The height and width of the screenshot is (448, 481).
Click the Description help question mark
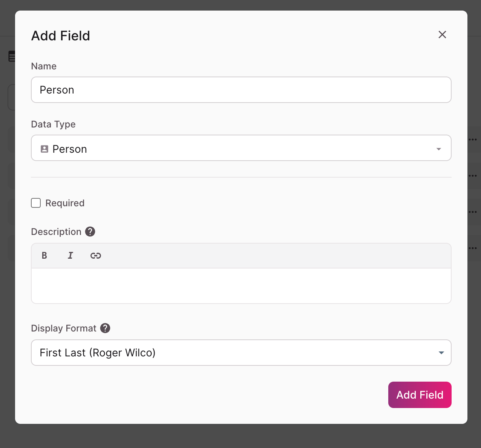(x=90, y=232)
